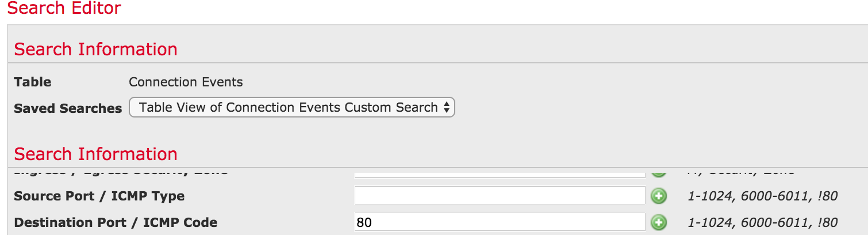Click the cut-off Ingress / Egress Security Zone label

coord(121,172)
